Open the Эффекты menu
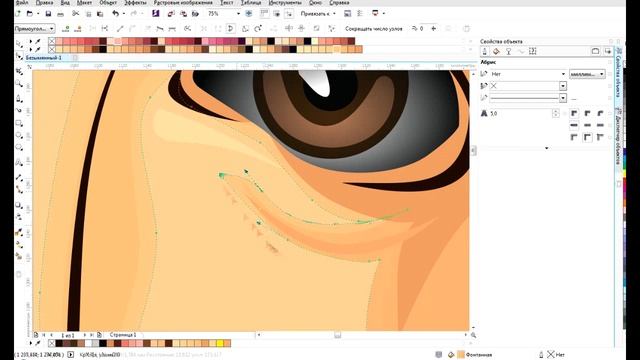The height and width of the screenshot is (360, 640). 135,2
